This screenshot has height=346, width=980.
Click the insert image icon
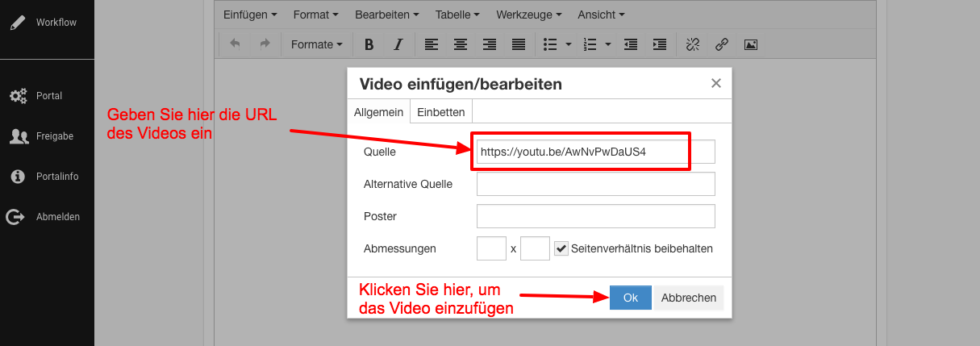click(x=750, y=44)
